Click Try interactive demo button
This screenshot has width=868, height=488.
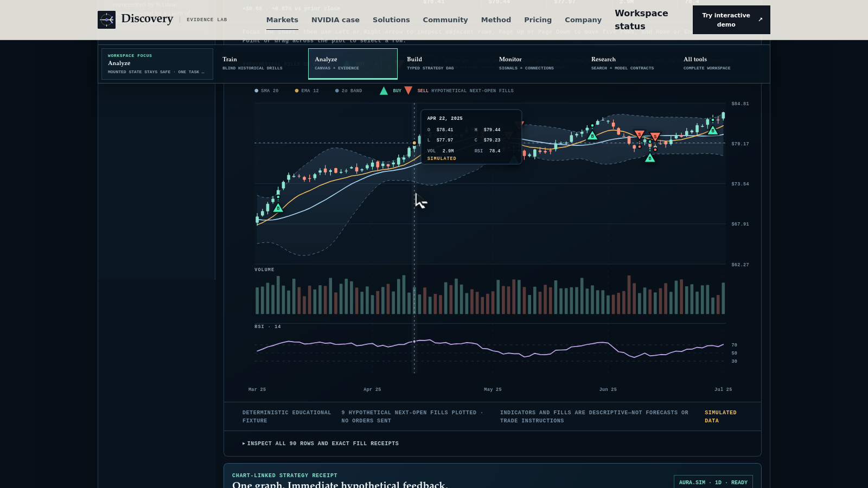click(x=731, y=20)
